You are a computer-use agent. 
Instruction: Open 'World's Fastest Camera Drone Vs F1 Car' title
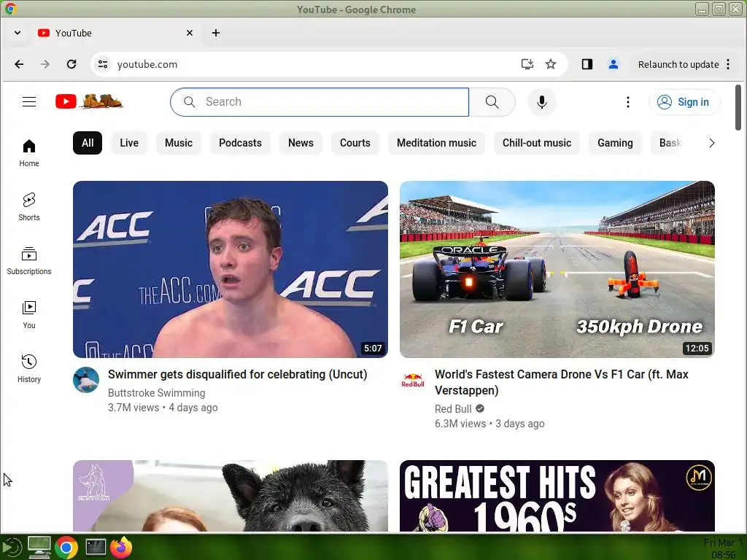click(x=561, y=382)
